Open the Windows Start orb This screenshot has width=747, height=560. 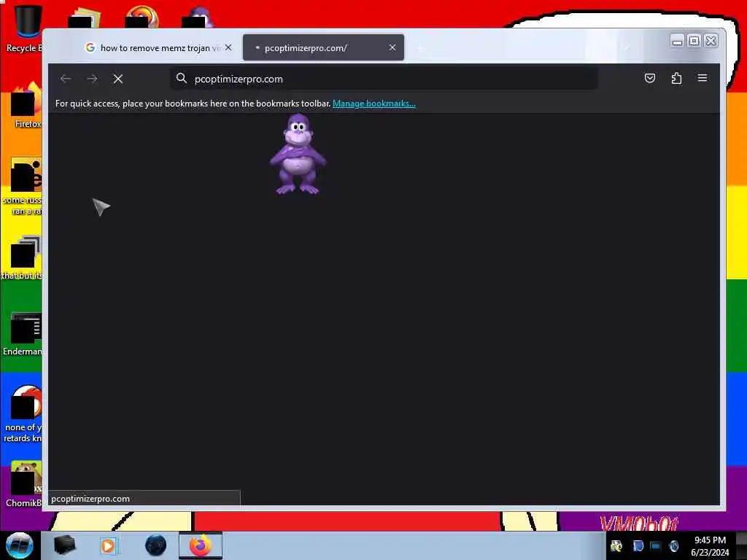tap(20, 545)
